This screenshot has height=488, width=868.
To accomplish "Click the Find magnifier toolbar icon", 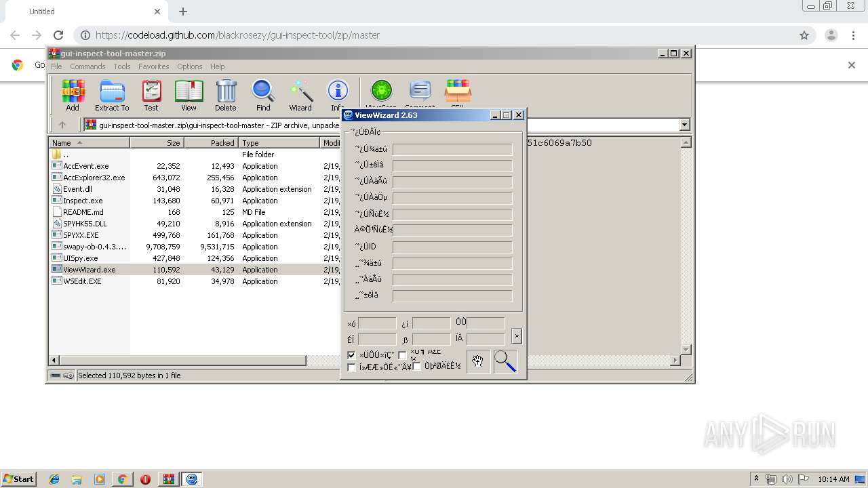I will point(263,95).
